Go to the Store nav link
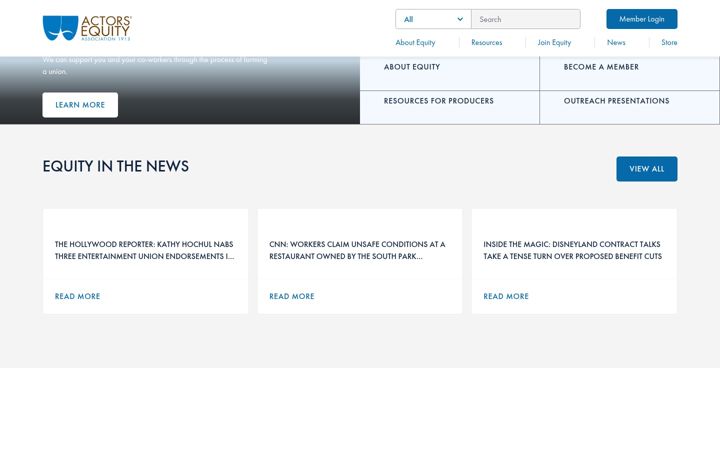This screenshot has height=450, width=720. click(669, 42)
